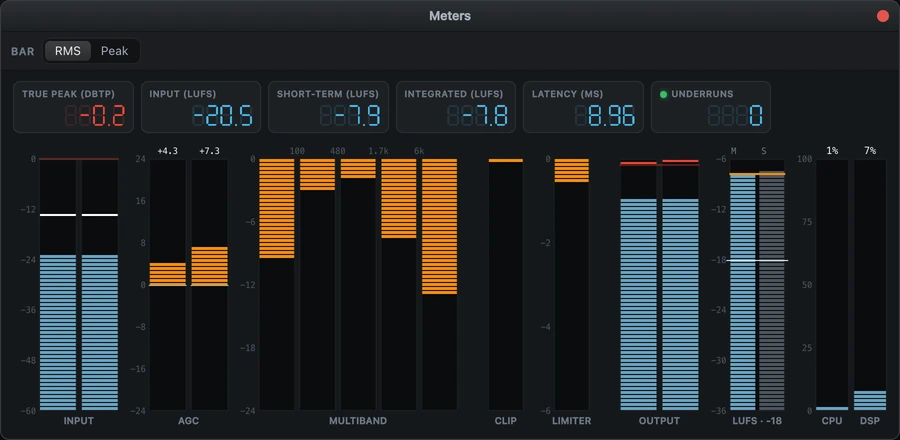The height and width of the screenshot is (440, 900).
Task: Click the DSP 7% value label
Action: pos(870,151)
